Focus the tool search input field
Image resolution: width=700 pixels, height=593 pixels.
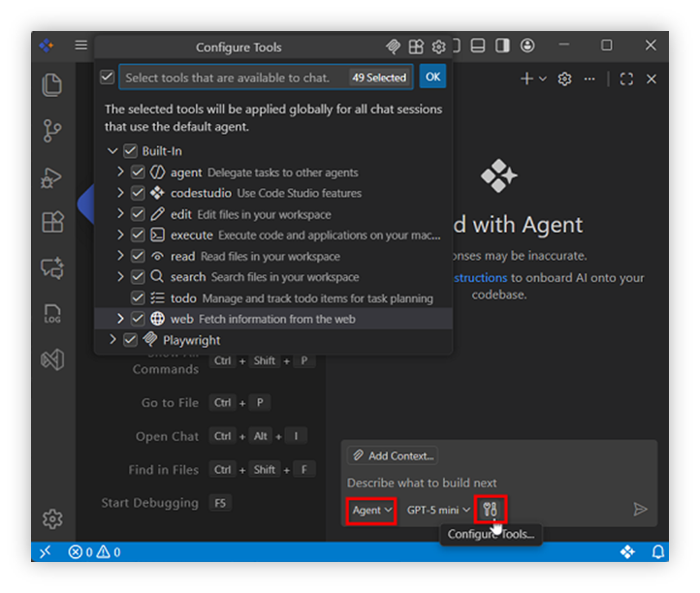[233, 78]
